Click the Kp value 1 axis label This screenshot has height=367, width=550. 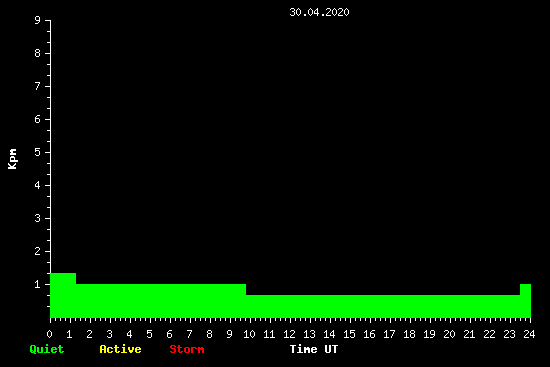click(x=38, y=284)
